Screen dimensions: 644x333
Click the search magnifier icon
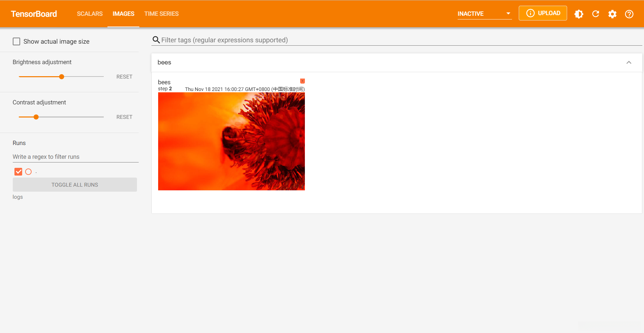156,40
